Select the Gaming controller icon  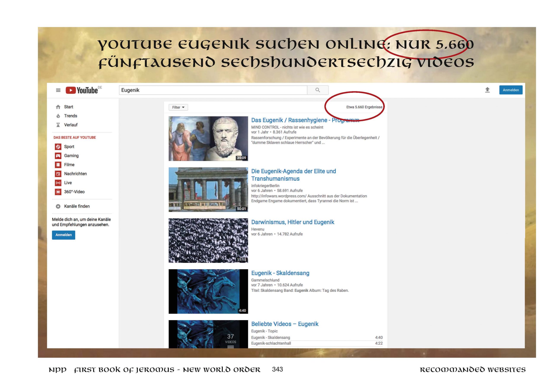pos(58,156)
